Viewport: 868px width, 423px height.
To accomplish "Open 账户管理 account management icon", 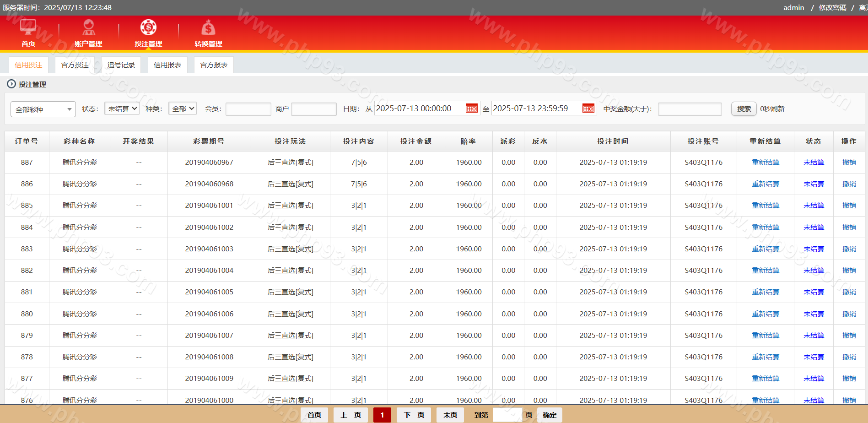I will point(88,27).
